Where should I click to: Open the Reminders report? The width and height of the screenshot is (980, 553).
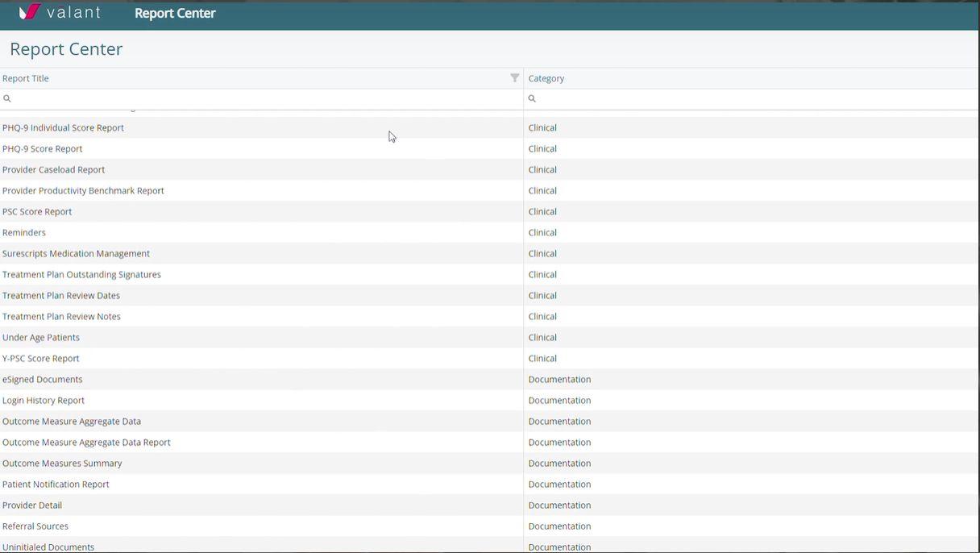click(24, 232)
